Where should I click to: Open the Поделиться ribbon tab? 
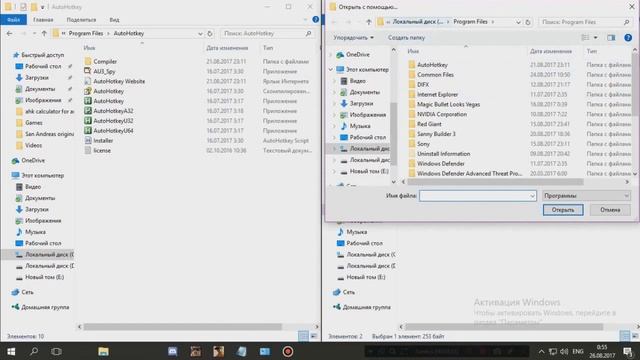point(81,20)
